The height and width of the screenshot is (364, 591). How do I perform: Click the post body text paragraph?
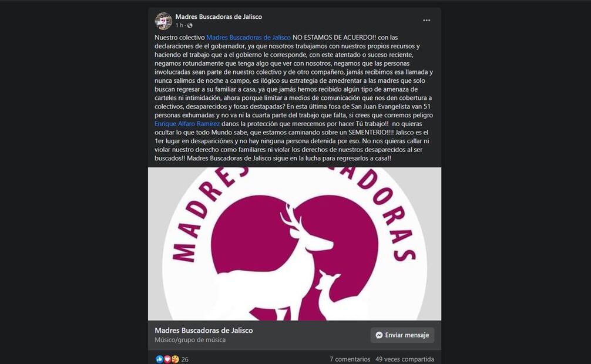click(x=294, y=98)
